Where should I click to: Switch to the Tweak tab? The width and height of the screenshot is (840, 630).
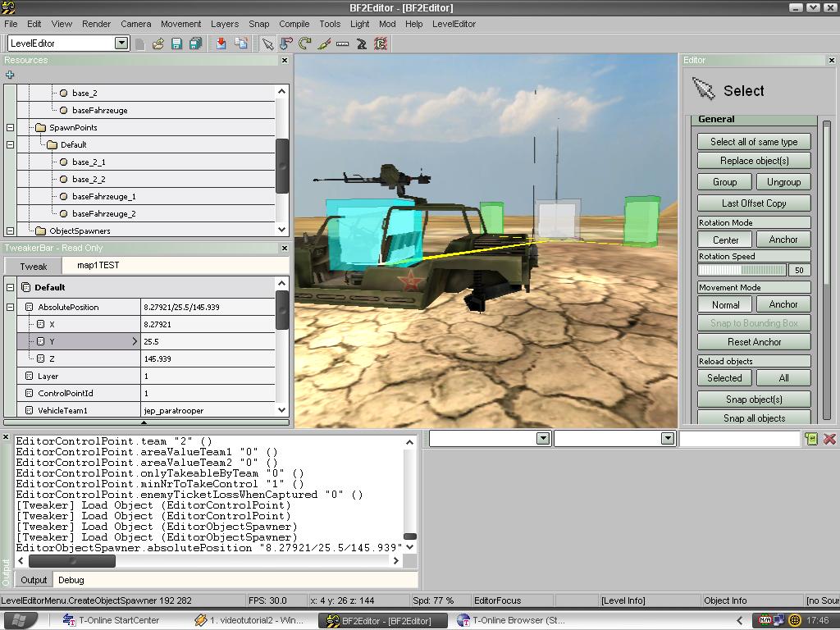click(33, 267)
